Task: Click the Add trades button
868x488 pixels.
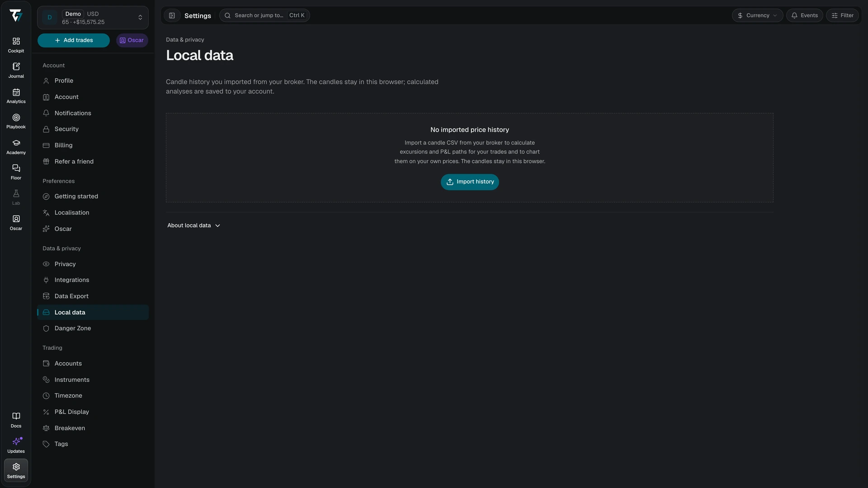Action: pyautogui.click(x=73, y=40)
